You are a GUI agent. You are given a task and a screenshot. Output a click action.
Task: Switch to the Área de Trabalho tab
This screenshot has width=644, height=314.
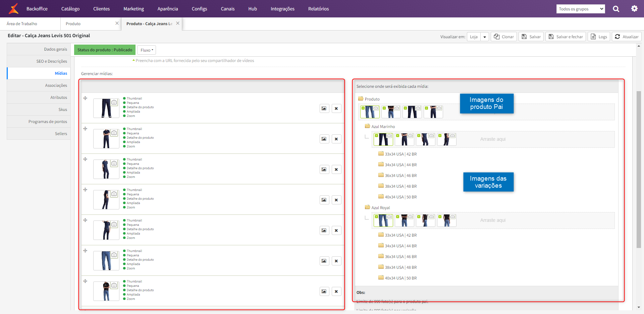(x=22, y=23)
